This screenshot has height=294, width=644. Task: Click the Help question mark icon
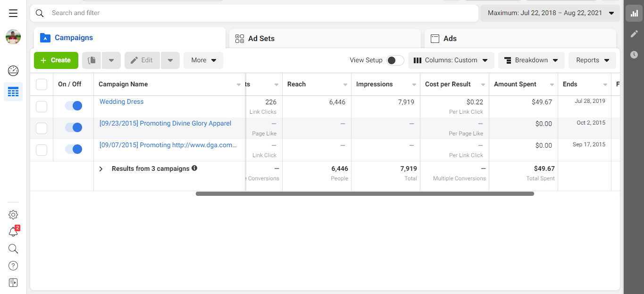(13, 266)
